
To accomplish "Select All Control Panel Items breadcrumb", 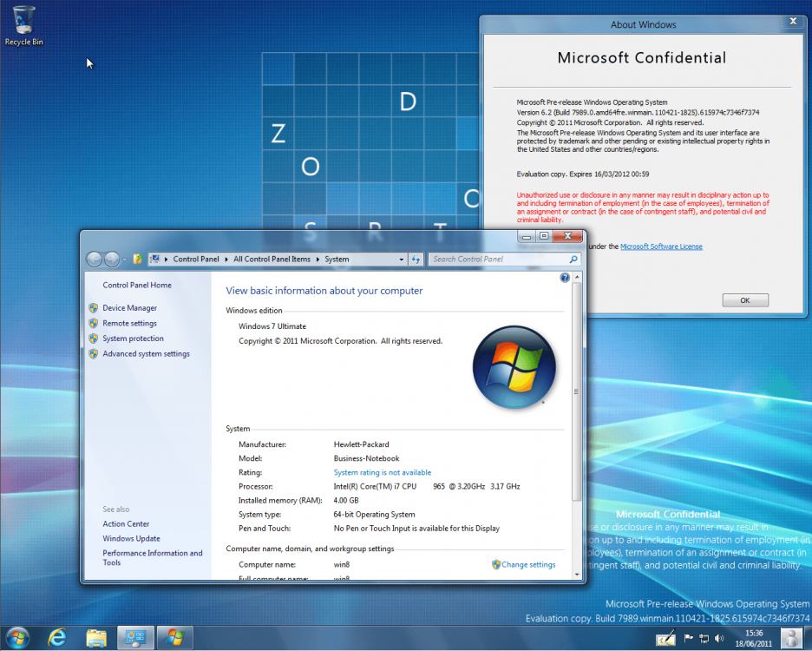I will coord(272,260).
